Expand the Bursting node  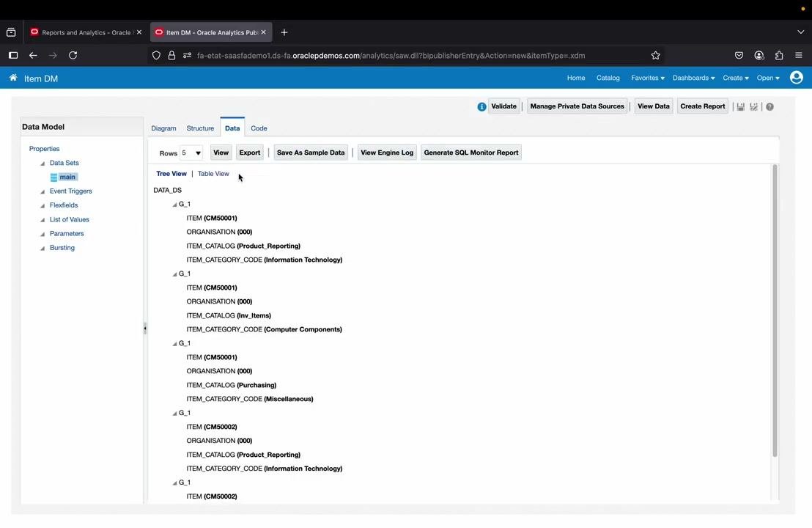click(x=43, y=248)
